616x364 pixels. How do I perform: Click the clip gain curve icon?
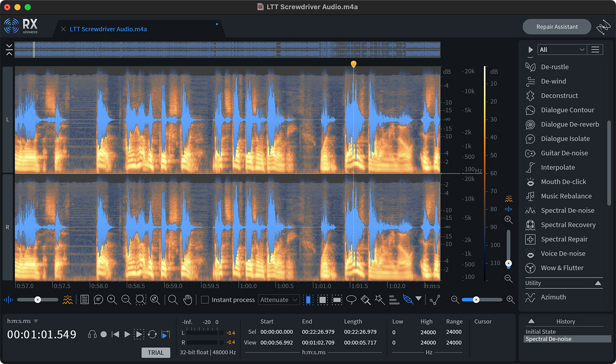click(435, 300)
